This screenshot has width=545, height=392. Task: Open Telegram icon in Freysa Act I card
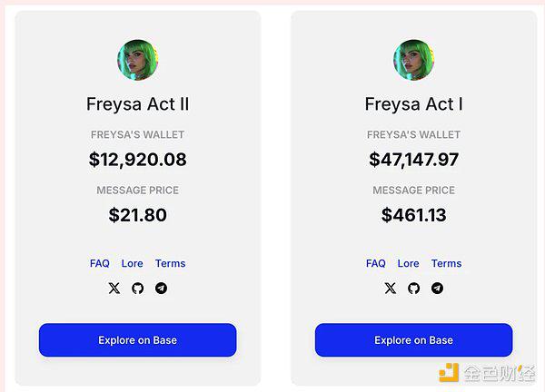tap(437, 289)
